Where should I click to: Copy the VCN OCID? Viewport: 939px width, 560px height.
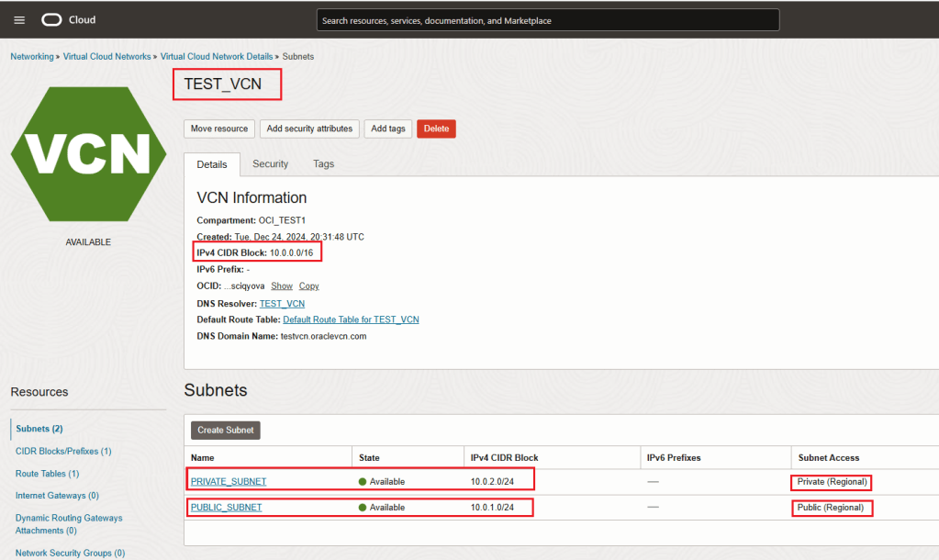(x=309, y=286)
